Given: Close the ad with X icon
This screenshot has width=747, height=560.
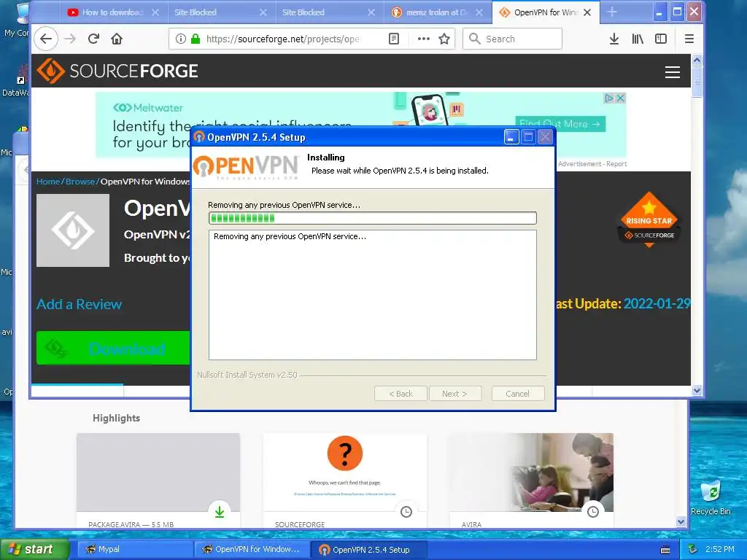Looking at the screenshot, I should 620,98.
